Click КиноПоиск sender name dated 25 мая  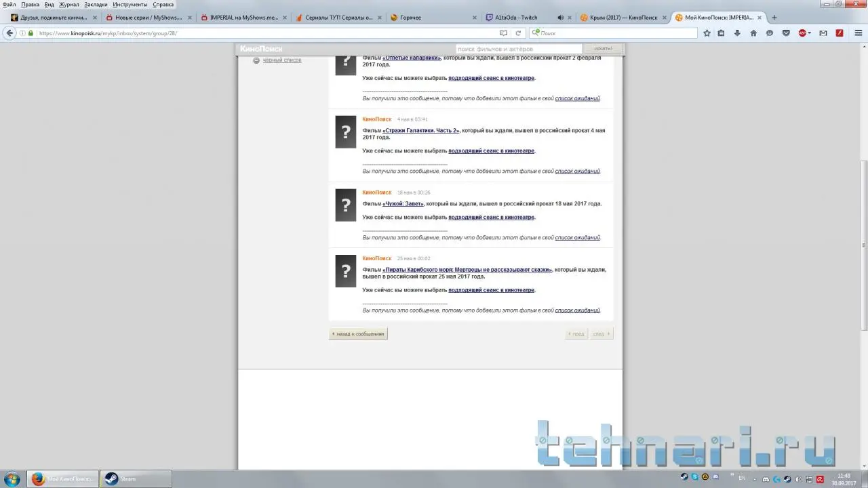coord(377,258)
